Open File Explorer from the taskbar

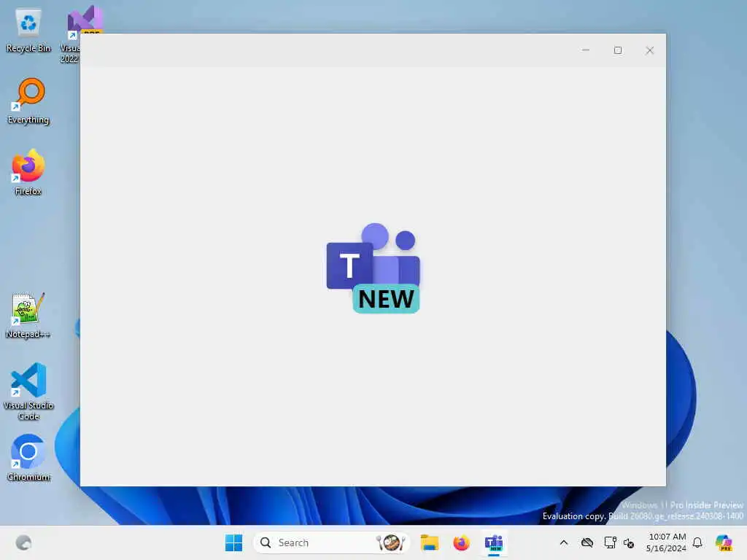[429, 542]
